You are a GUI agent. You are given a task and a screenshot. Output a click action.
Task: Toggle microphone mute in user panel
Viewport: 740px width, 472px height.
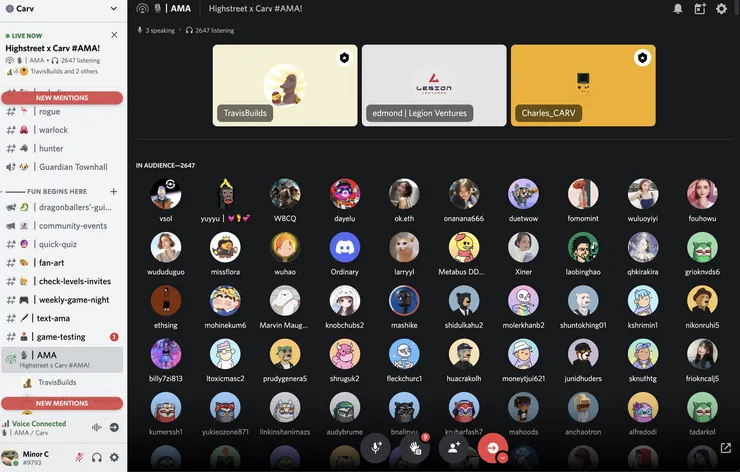79,457
